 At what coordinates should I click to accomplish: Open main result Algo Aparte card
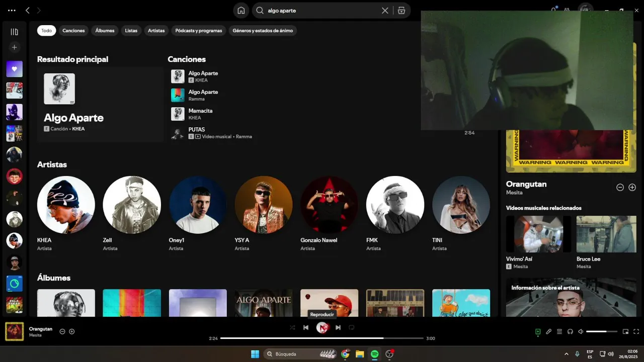(x=101, y=105)
